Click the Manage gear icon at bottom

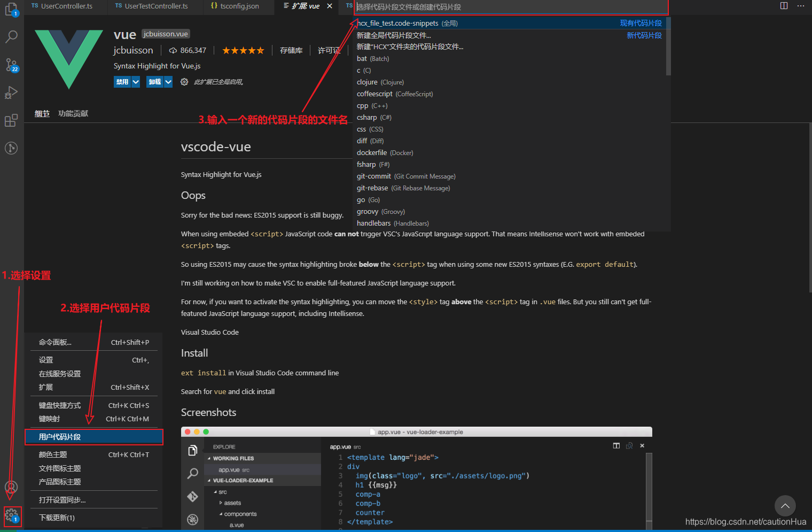12,516
